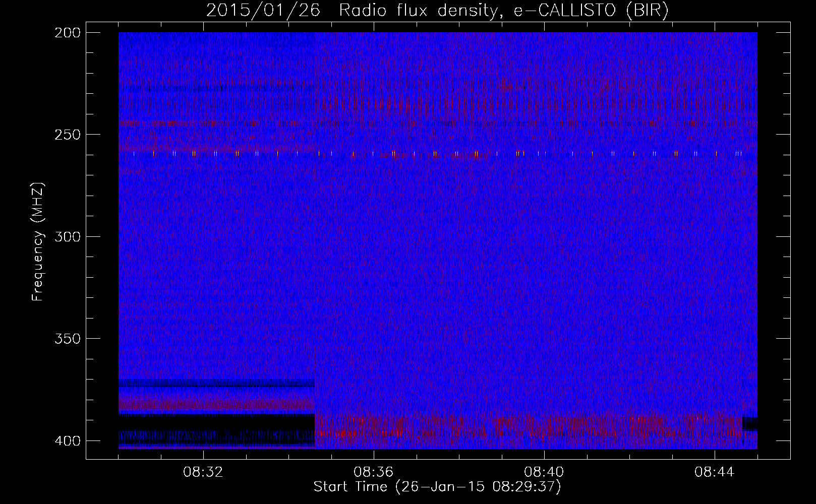Click the 'Start Time (26-Jan-15 08:29:37)' label
Viewport: 816px width, 504px height.
437,487
